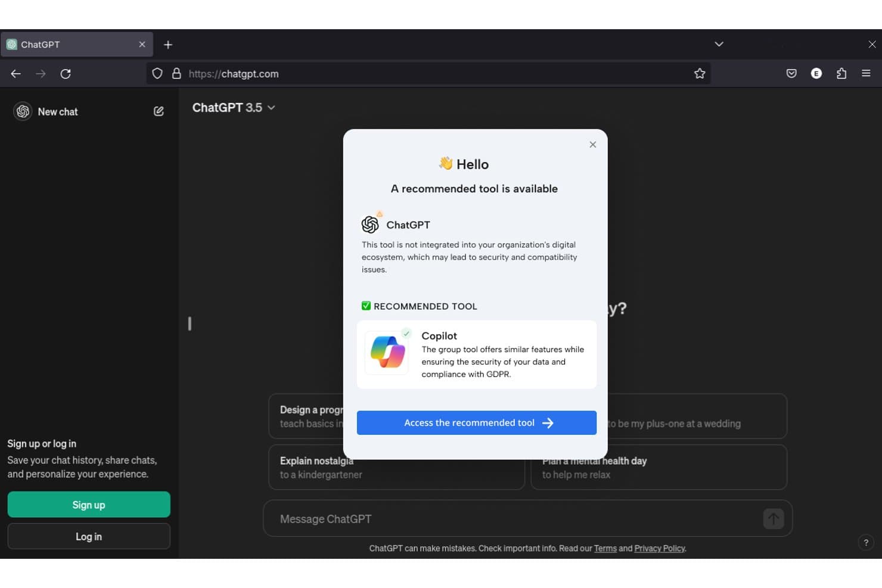Click the browser forward arrow
Screen dimensions: 882x588
41,74
